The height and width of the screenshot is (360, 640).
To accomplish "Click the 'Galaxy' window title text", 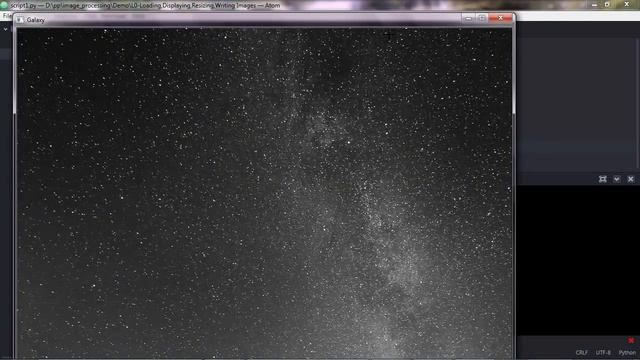I will click(x=36, y=20).
